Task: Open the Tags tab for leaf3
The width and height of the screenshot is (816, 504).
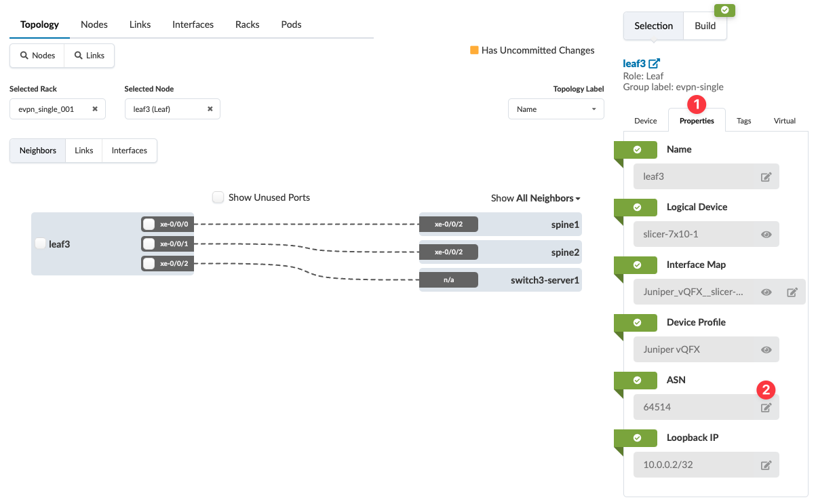Action: pyautogui.click(x=743, y=121)
